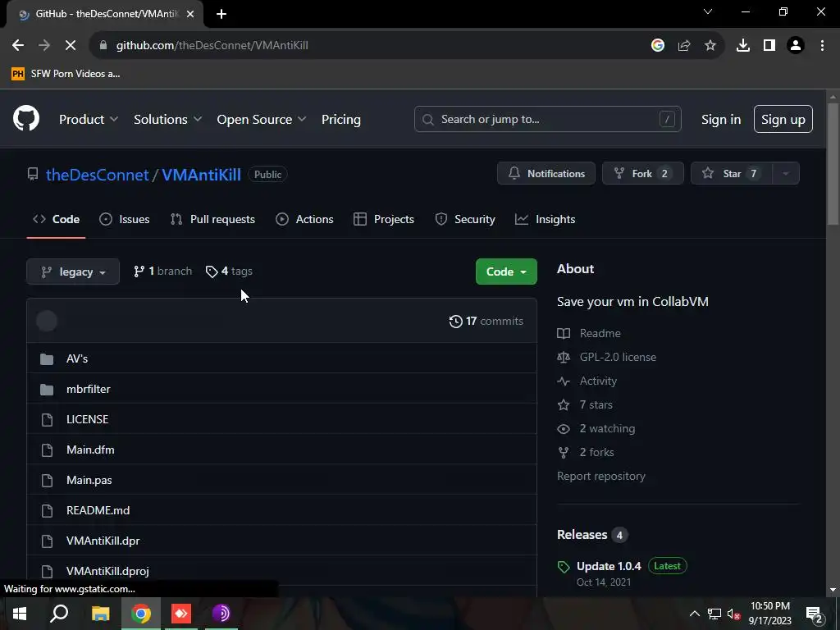Switch to the Actions tab
Screen dimensions: 840x630
[304, 219]
